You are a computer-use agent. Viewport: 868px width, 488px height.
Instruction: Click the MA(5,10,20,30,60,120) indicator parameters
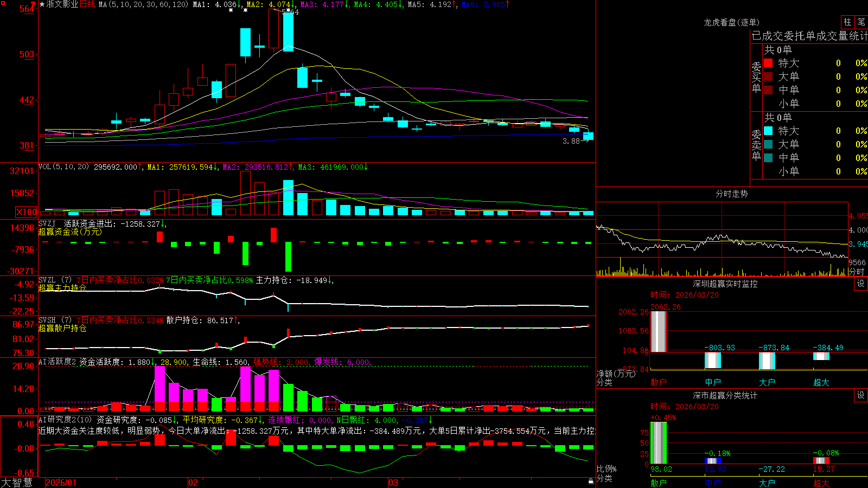click(144, 4)
